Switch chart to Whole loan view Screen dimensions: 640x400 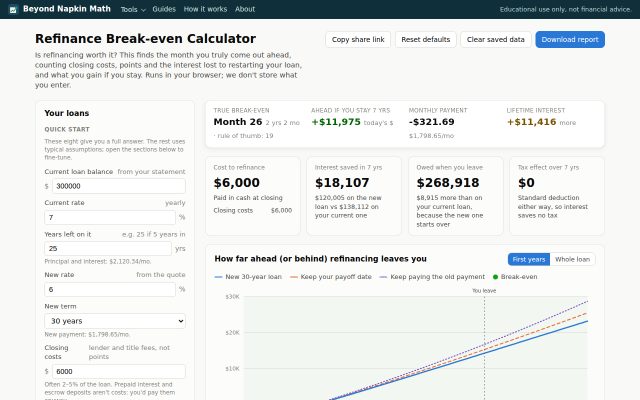pos(572,260)
